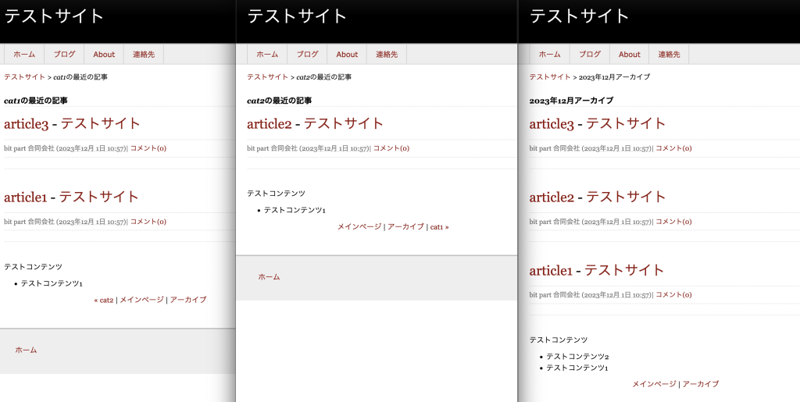Open article3 title link on the cat1 page
This screenshot has height=402, width=800.
(72, 124)
